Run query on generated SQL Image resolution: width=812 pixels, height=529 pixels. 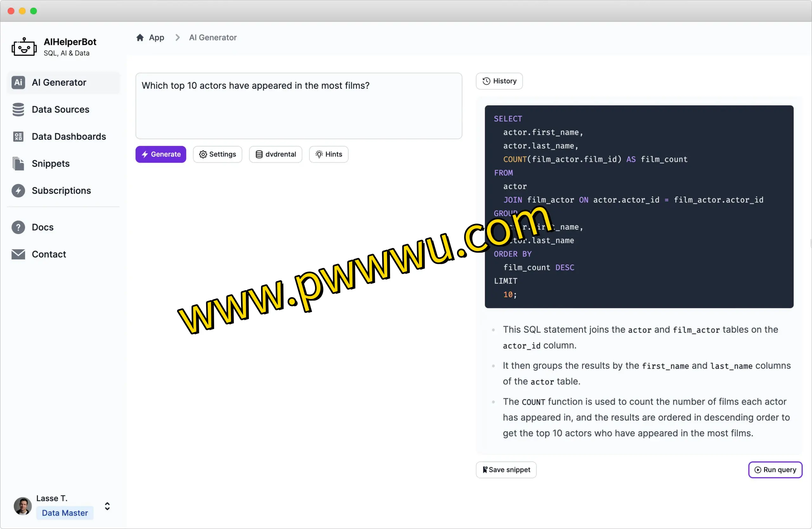click(x=775, y=470)
